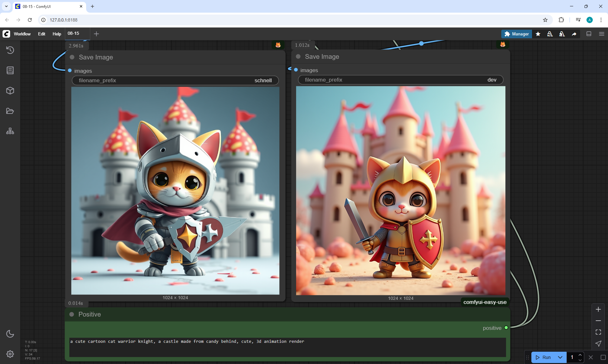Click the share arrow icon in toolbar

pyautogui.click(x=574, y=34)
